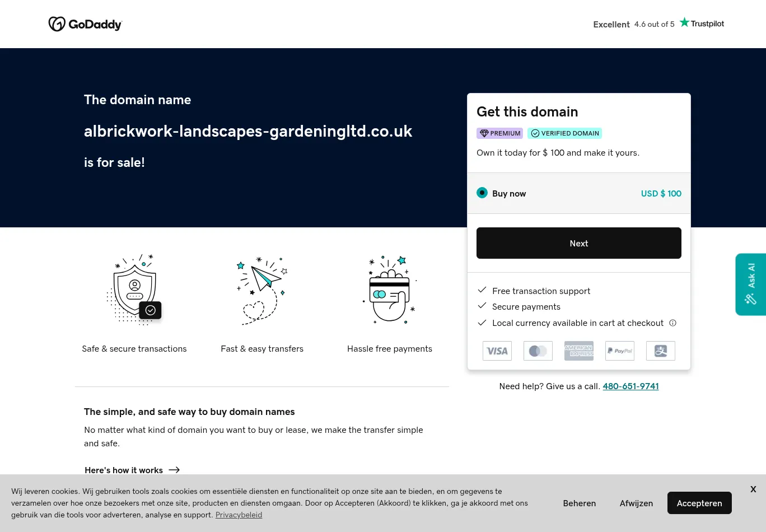The width and height of the screenshot is (766, 532).
Task: Click the Visa payment icon
Action: (x=497, y=351)
